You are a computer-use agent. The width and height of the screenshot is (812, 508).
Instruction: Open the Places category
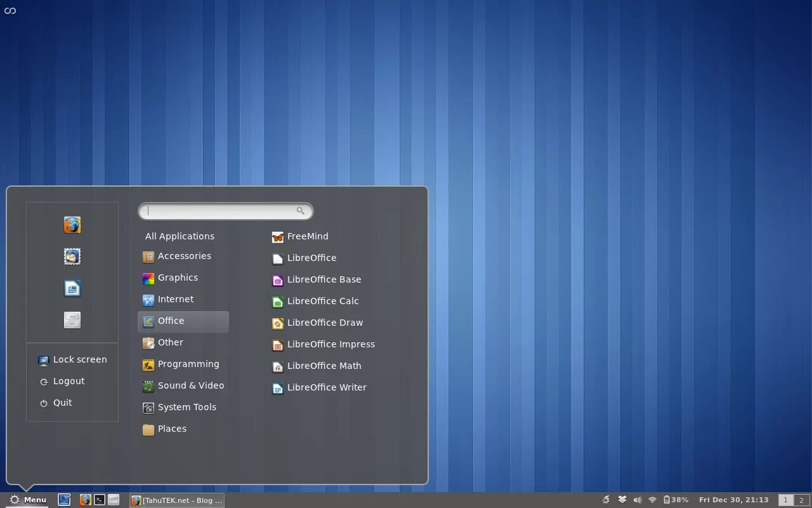point(183,429)
